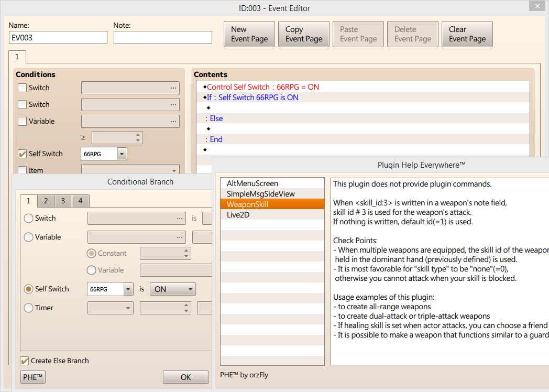Select Self Switch radio in Conditional Branch
The width and height of the screenshot is (549, 392).
(28, 289)
